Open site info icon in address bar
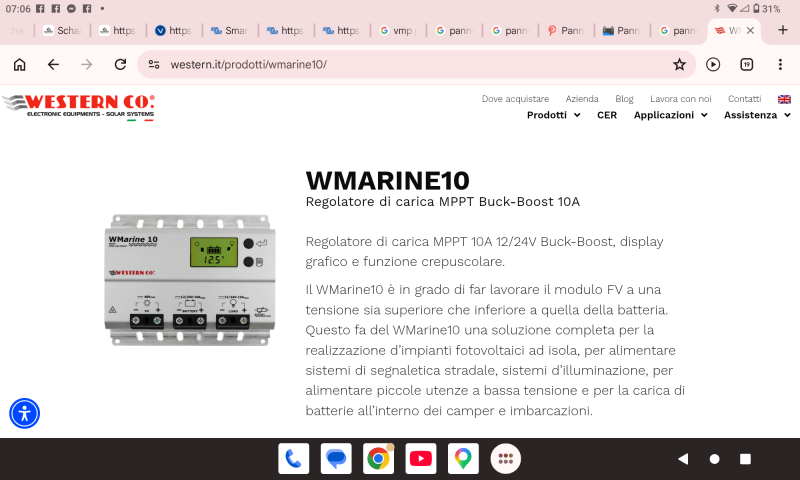The image size is (800, 480). [154, 65]
